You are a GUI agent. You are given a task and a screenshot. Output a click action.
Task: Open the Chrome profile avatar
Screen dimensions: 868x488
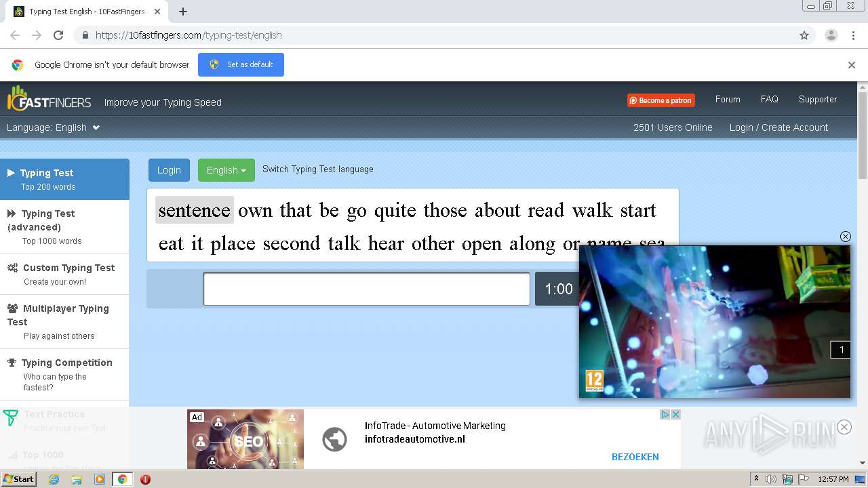coord(831,35)
